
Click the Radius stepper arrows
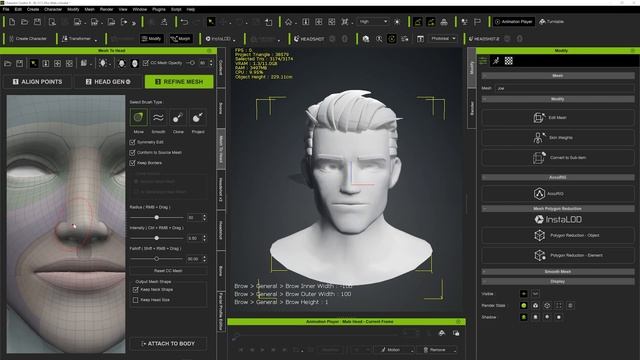(x=204, y=217)
